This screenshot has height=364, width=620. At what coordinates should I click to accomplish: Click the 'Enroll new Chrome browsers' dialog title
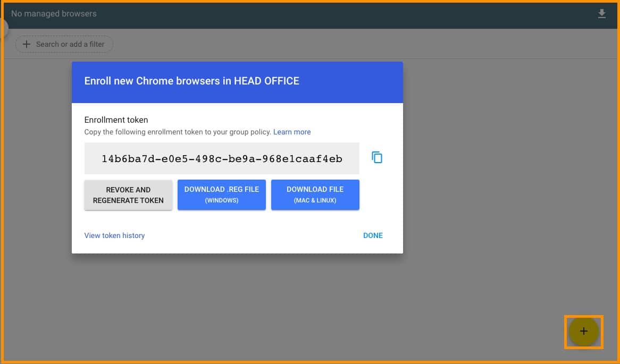pyautogui.click(x=191, y=81)
